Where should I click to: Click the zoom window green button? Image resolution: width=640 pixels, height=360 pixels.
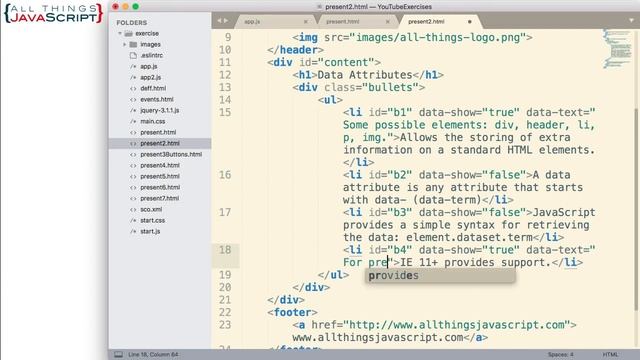coord(136,7)
